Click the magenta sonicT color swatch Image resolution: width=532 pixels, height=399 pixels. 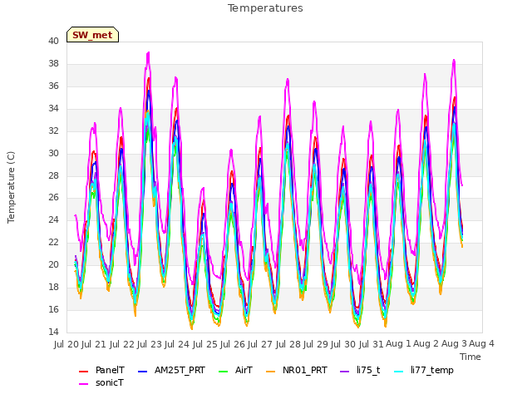point(83,384)
